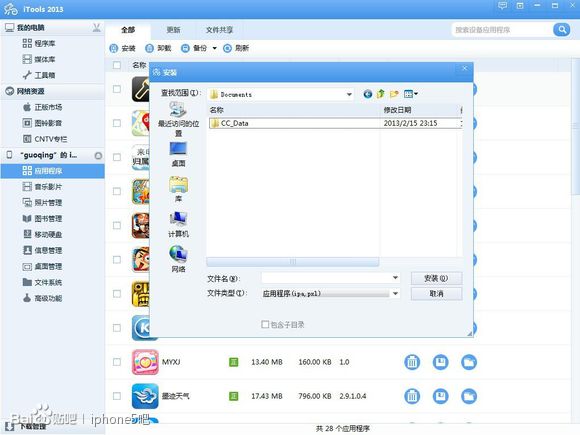Screen dimensions: 580x435
Task: Click the folder browse icon for MYXJ
Action: pyautogui.click(x=469, y=362)
